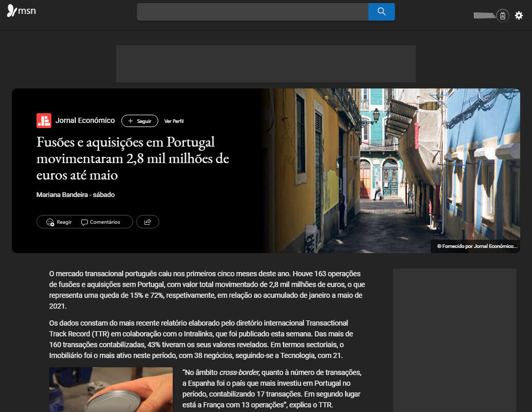Viewport: 532px width, 412px height.
Task: Click the top banner ad placeholder
Action: pyautogui.click(x=266, y=64)
